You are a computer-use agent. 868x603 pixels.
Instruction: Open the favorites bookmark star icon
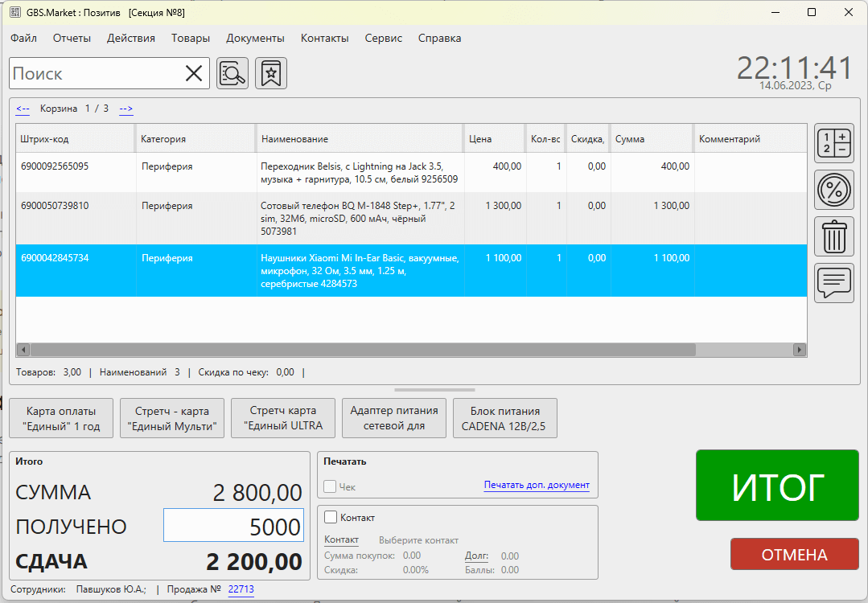tap(271, 73)
